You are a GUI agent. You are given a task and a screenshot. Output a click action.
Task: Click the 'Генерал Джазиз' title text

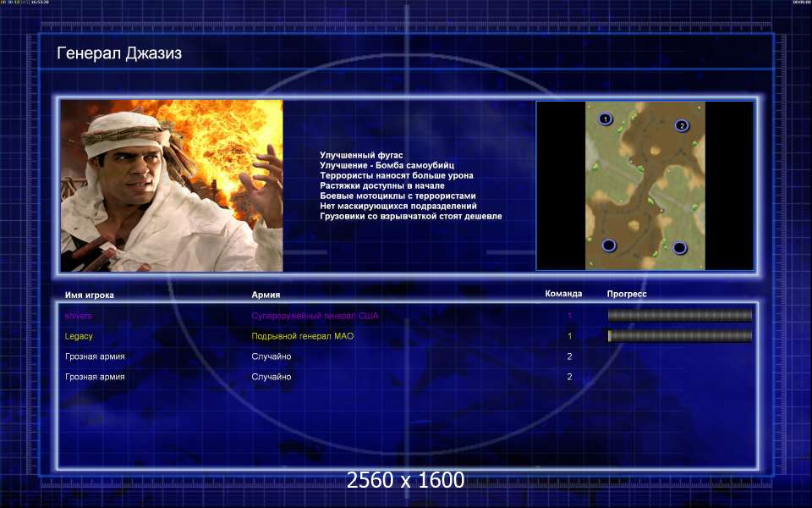pos(119,53)
